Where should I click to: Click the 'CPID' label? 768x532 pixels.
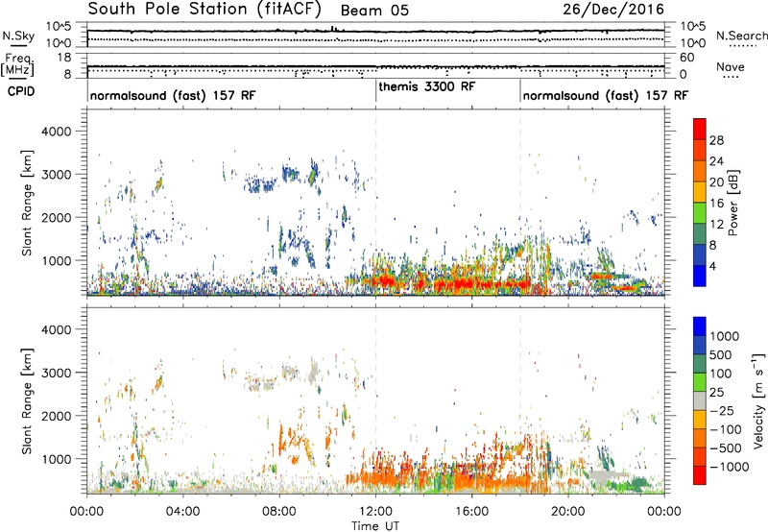point(21,91)
